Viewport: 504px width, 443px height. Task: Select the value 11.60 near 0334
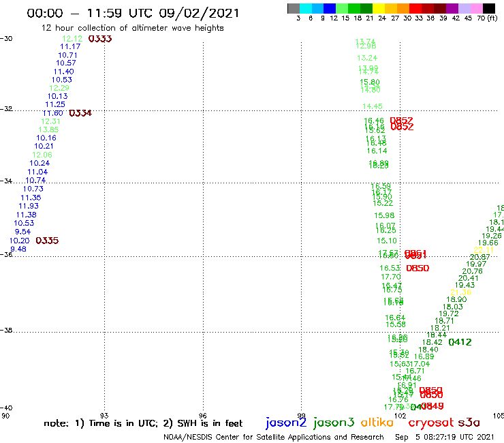52,113
